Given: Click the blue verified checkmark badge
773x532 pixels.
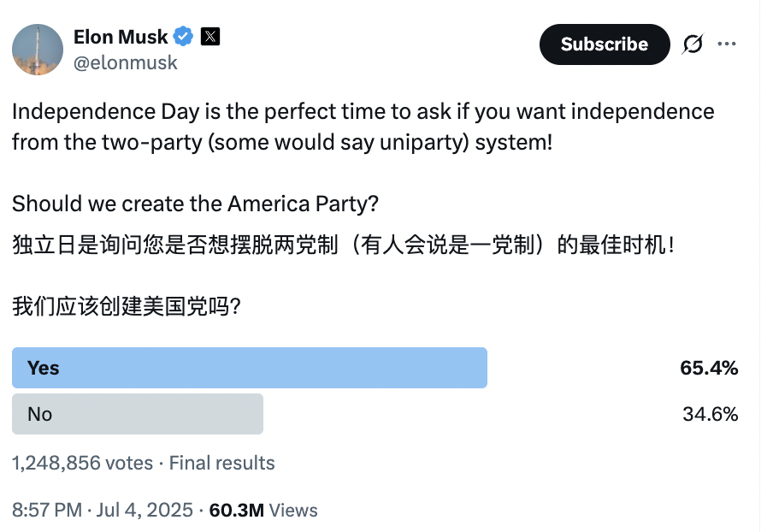Looking at the screenshot, I should pyautogui.click(x=183, y=37).
